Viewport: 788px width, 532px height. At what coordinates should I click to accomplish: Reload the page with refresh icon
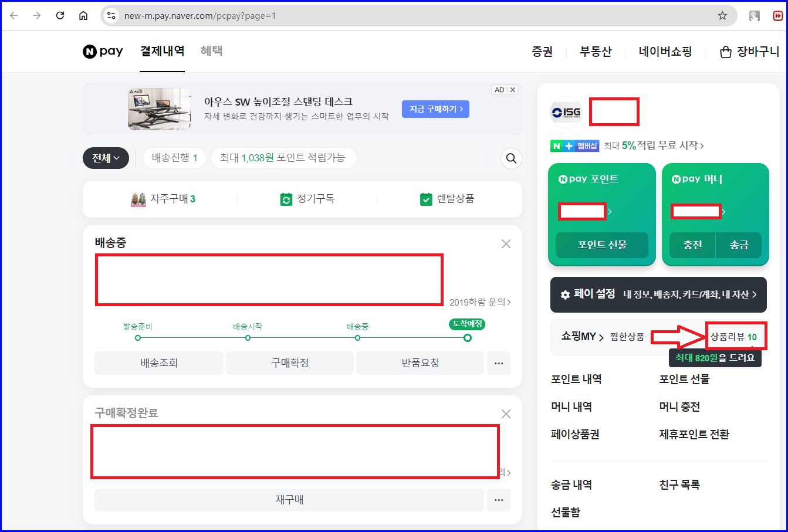click(x=60, y=16)
